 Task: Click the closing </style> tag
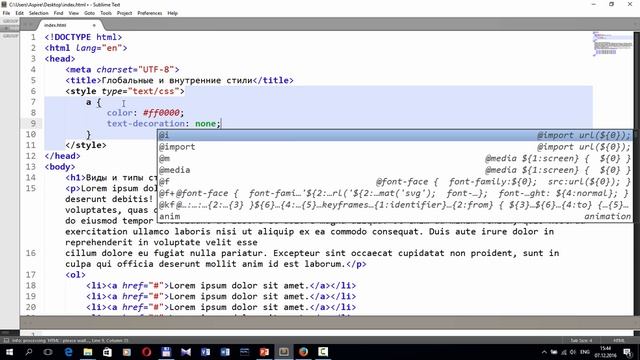(x=86, y=145)
